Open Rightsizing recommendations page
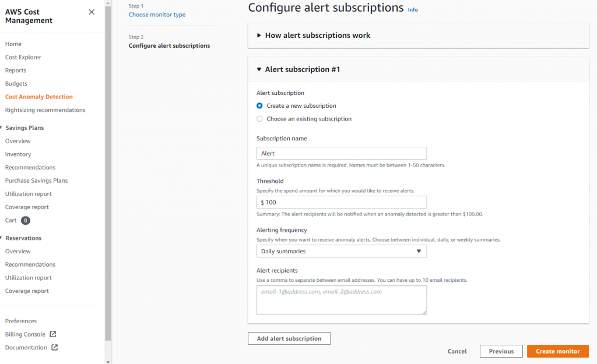This screenshot has width=597, height=364. click(45, 110)
